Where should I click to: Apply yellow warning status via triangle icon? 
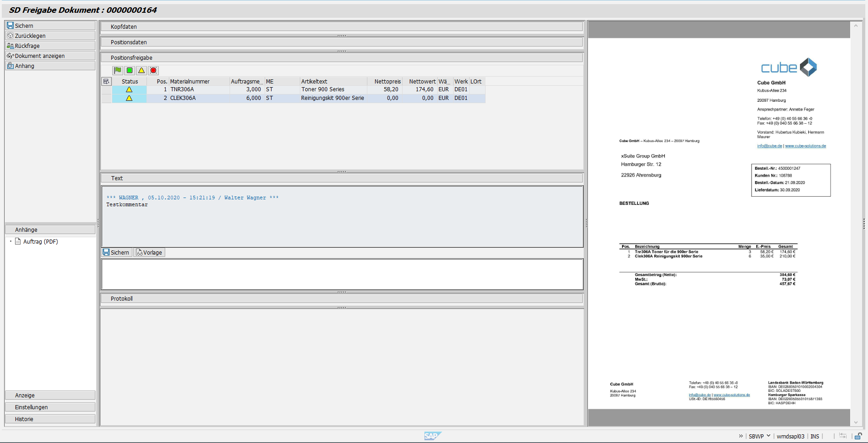point(142,70)
